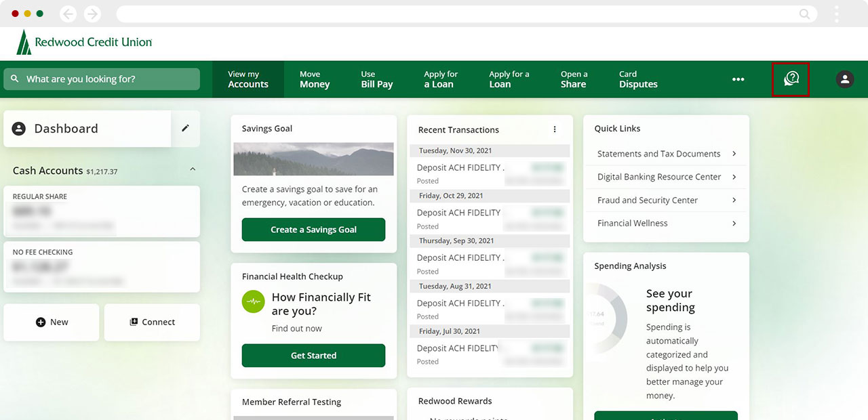Screen dimensions: 868x420
Task: Open the Move Money menu
Action: pyautogui.click(x=315, y=79)
